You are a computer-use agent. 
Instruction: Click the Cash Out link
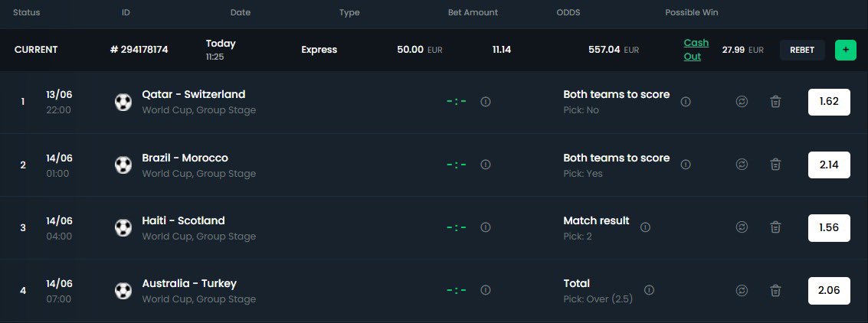[696, 50]
